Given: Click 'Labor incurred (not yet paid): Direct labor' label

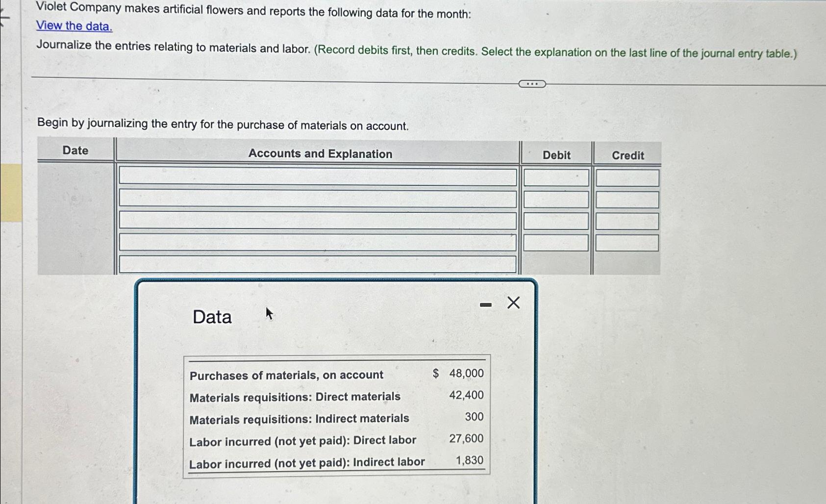Looking at the screenshot, I should click(x=302, y=441).
